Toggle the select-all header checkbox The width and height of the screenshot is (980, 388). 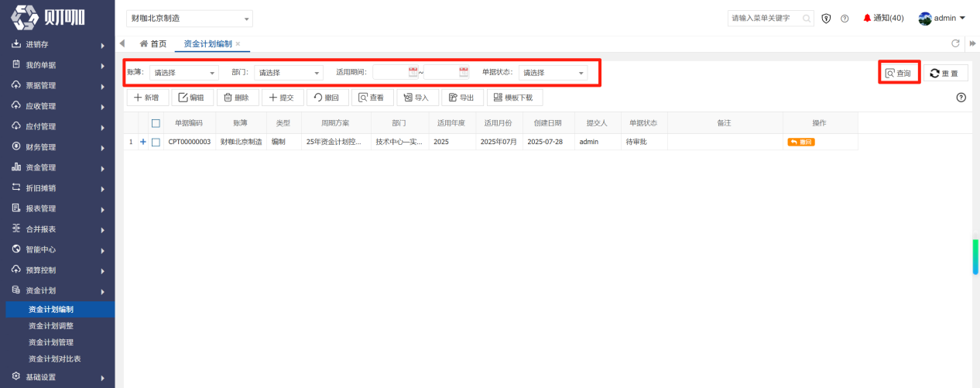coord(156,122)
